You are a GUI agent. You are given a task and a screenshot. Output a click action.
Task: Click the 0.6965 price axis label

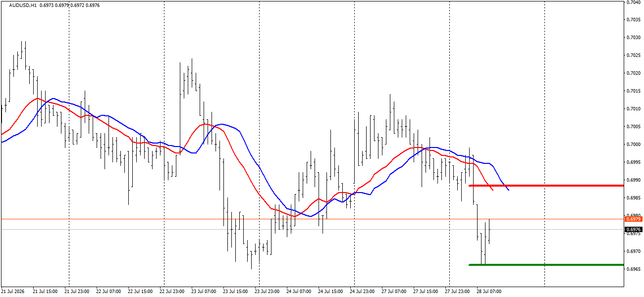635,269
